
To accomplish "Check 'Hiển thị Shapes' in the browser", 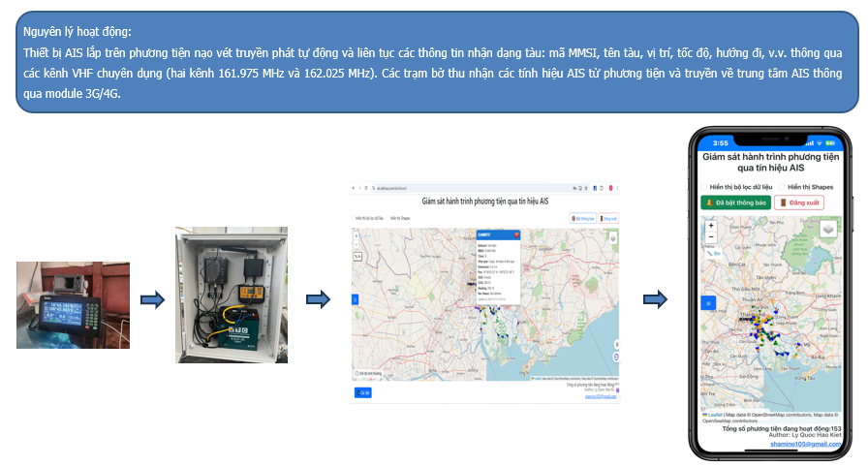I will [388, 218].
